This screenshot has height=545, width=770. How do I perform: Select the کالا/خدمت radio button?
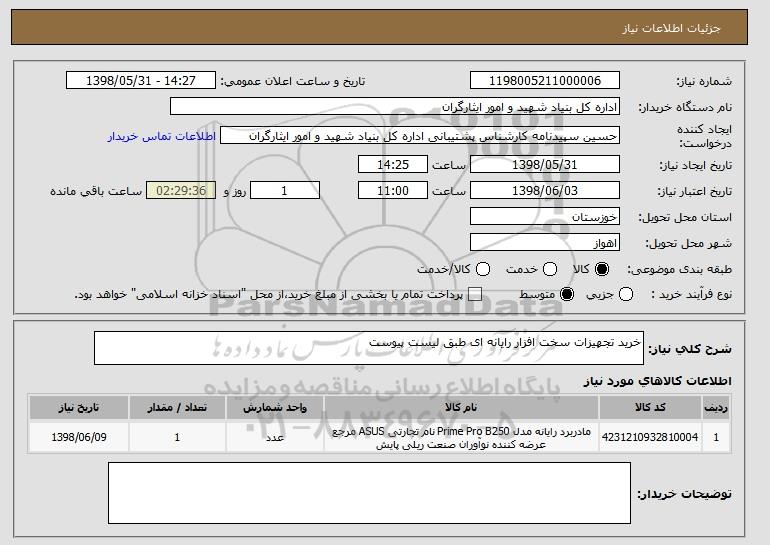[x=483, y=269]
